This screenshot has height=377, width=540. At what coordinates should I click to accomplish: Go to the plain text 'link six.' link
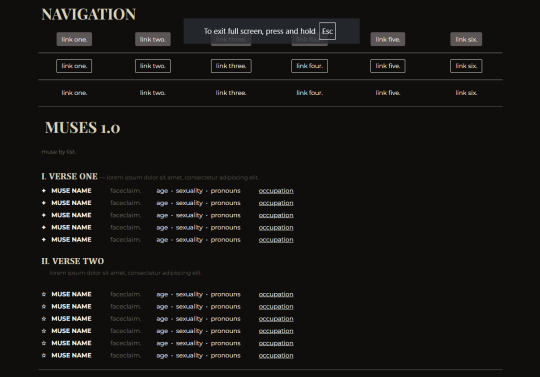click(x=466, y=93)
